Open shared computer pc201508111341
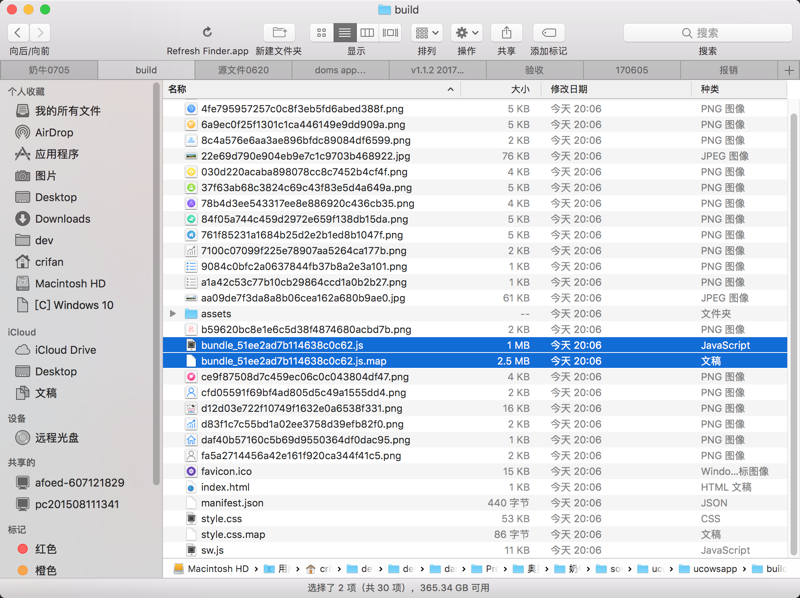 pyautogui.click(x=77, y=504)
